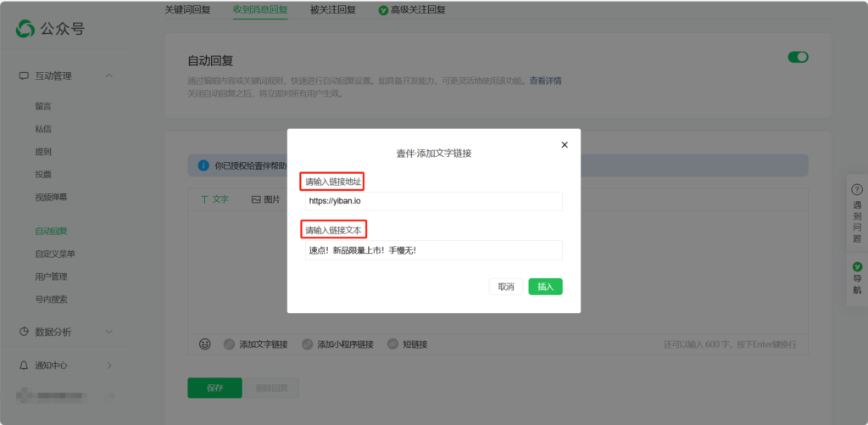The image size is (868, 425).
Task: Click the 删除回复 button
Action: pyautogui.click(x=271, y=388)
